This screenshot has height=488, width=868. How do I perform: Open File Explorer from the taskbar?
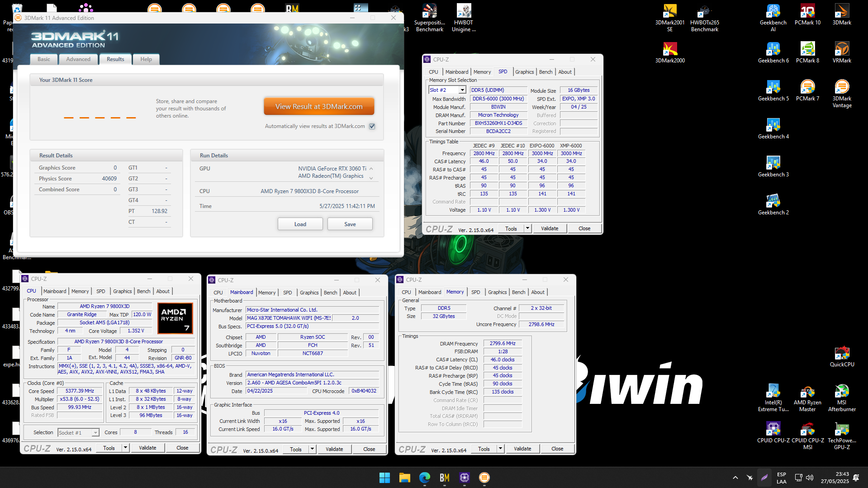(x=404, y=478)
